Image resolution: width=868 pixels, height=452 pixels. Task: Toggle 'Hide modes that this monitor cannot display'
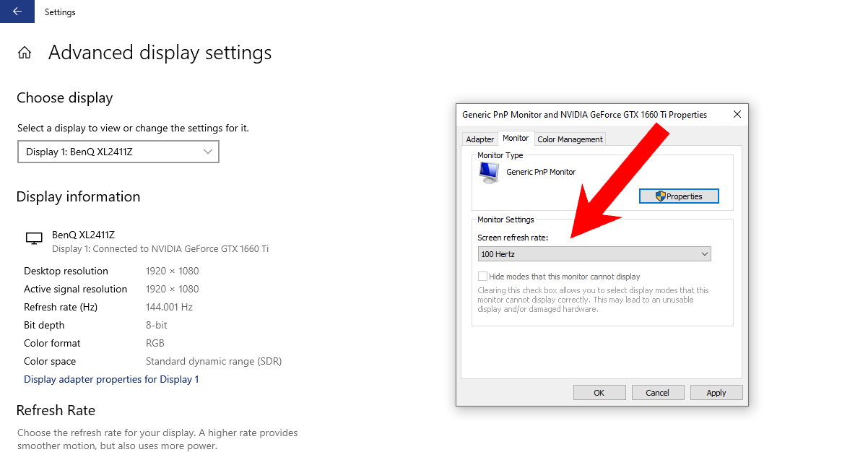point(483,277)
